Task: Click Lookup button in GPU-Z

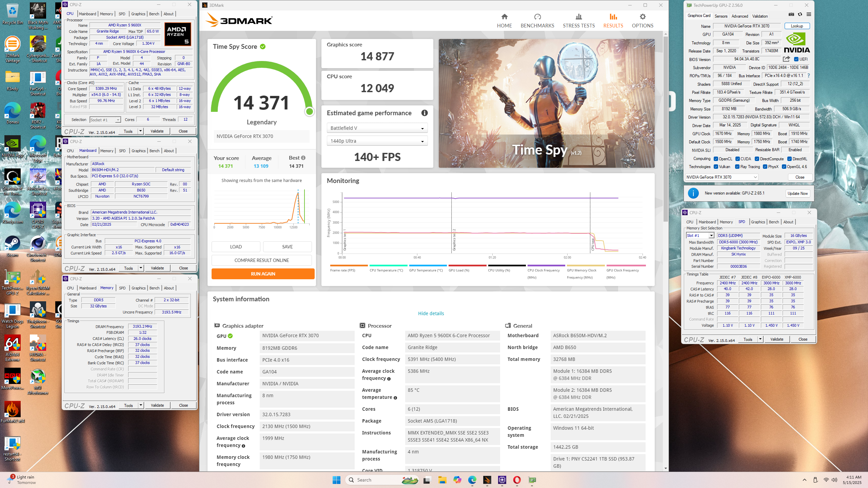Action: 797,26
